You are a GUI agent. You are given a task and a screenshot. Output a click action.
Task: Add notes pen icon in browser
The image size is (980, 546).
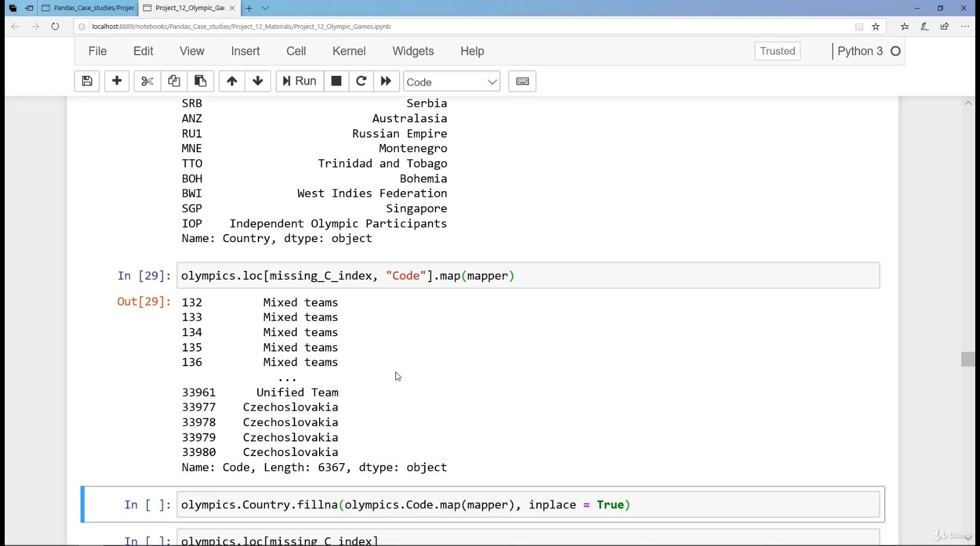click(x=925, y=26)
